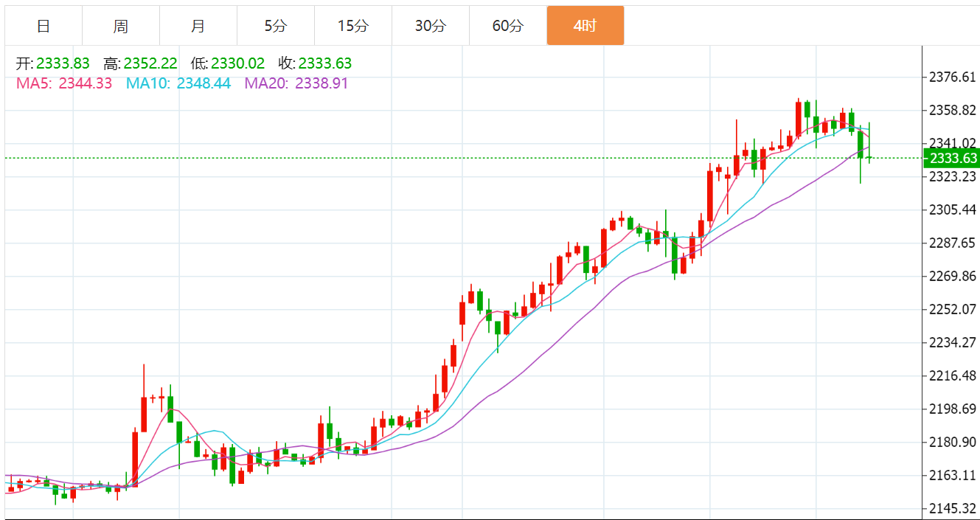This screenshot has width=980, height=520.
Task: Click the 2323.23 price axis label
Action: [x=953, y=177]
